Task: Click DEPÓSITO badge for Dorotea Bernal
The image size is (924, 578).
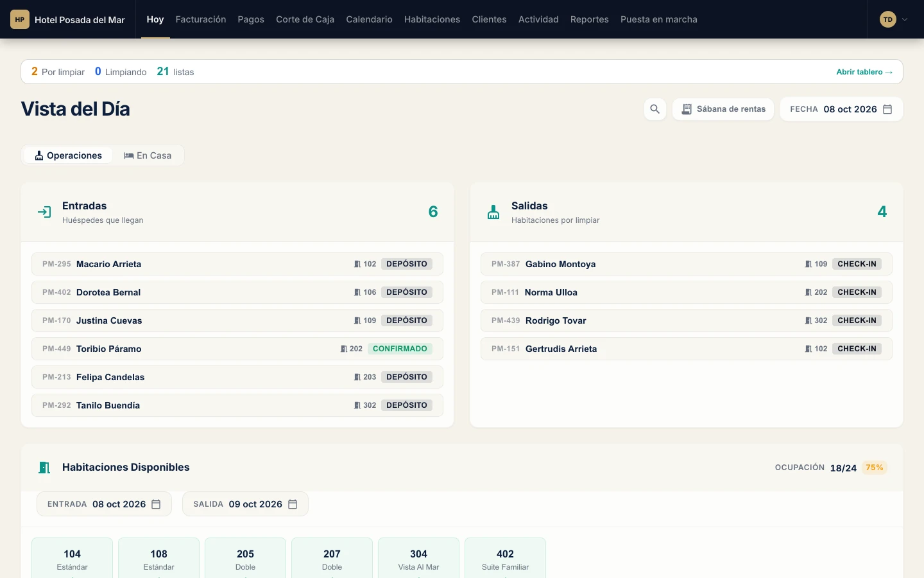Action: click(x=407, y=292)
